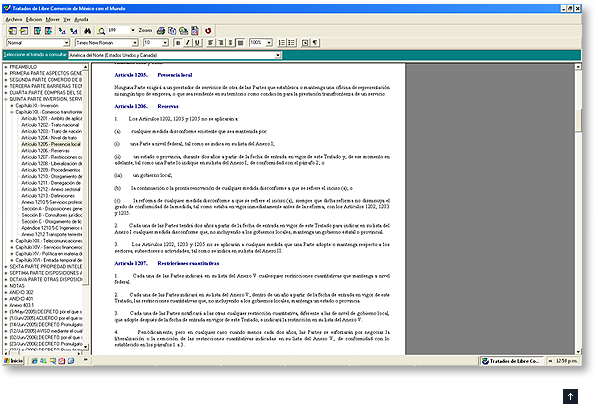Image resolution: width=598 pixels, height=414 pixels.
Task: Click the first navigation toolbar icon
Action: coord(13,31)
